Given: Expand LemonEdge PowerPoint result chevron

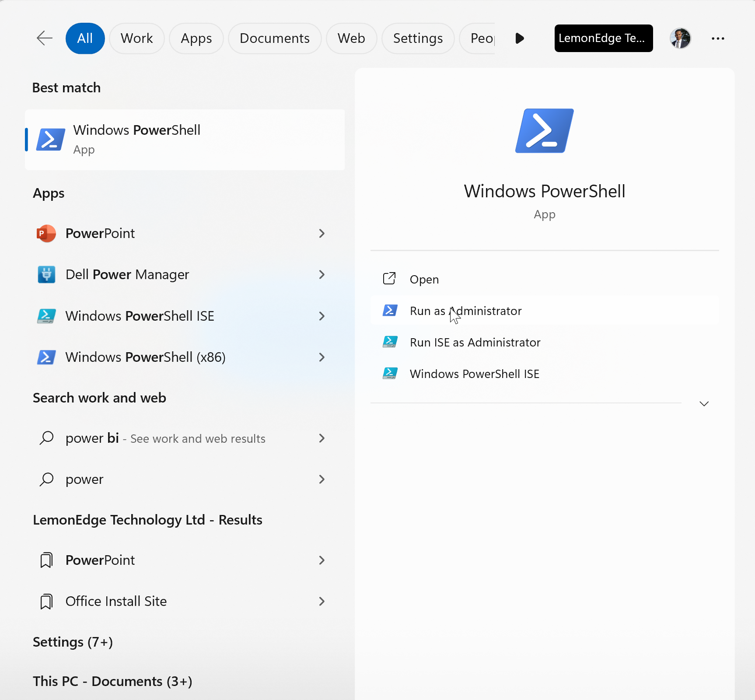Looking at the screenshot, I should pos(322,560).
